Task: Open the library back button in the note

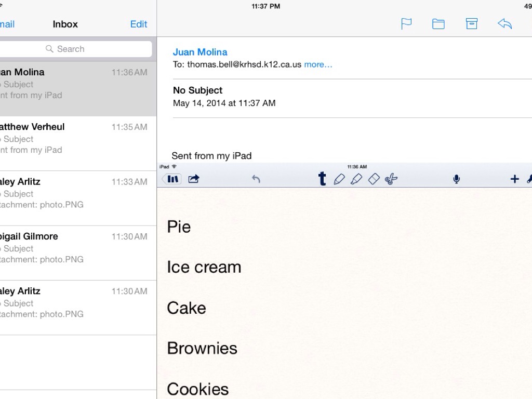Action: (x=172, y=179)
